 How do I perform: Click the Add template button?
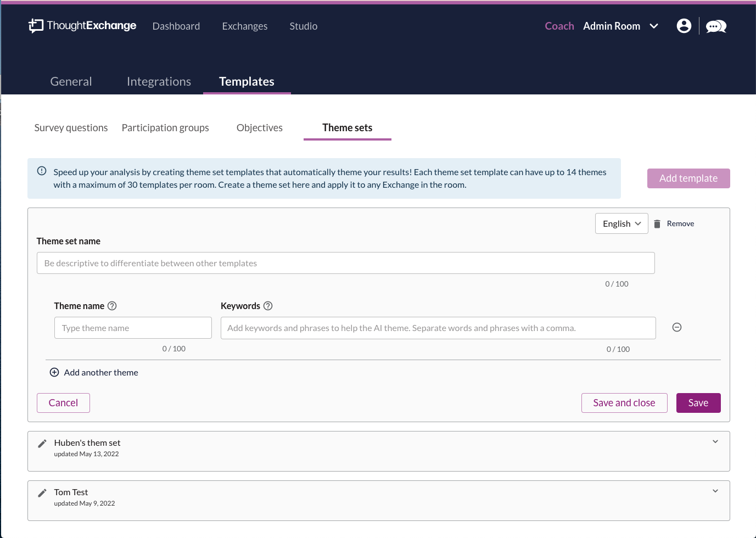click(688, 178)
